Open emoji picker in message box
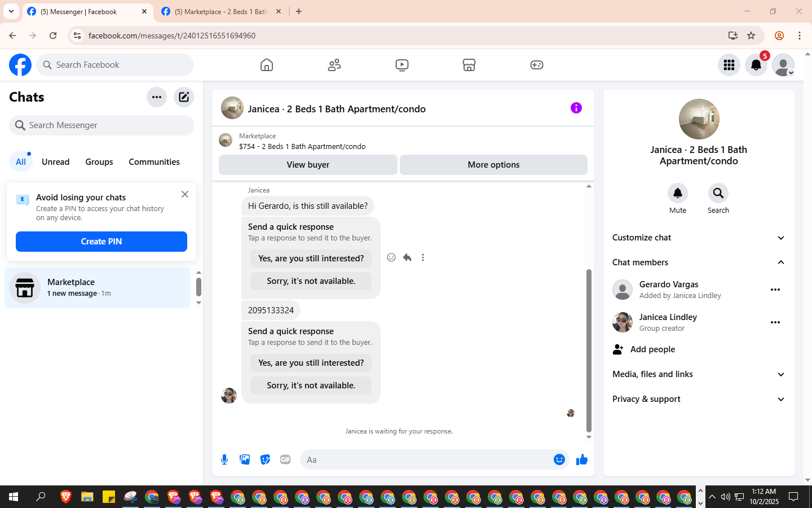This screenshot has width=812, height=508. click(x=559, y=459)
